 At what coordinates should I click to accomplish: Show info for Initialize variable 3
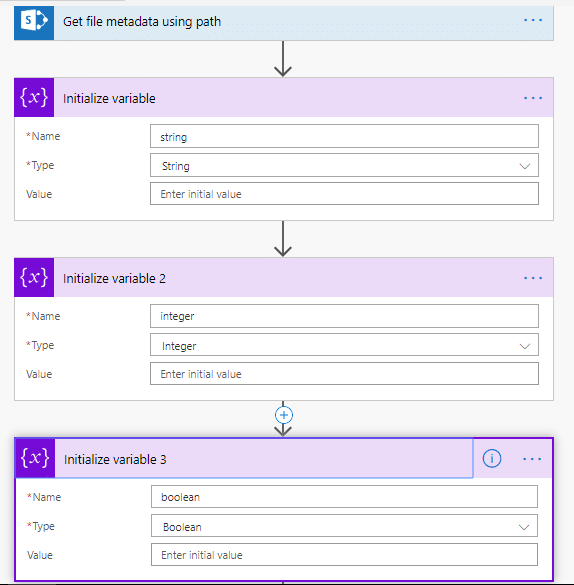coord(492,458)
